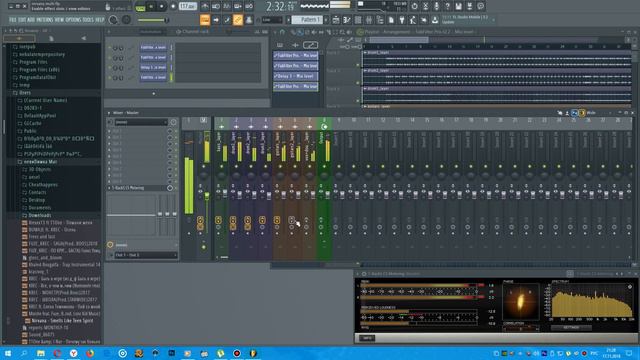Stop playback with the Stop button
The height and width of the screenshot is (360, 640).
(x=162, y=7)
